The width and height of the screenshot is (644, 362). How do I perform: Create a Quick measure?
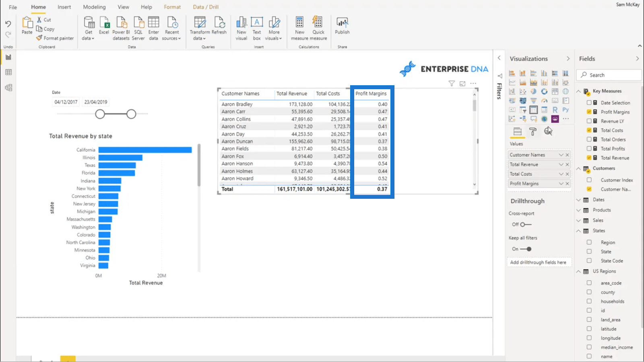pos(318,28)
